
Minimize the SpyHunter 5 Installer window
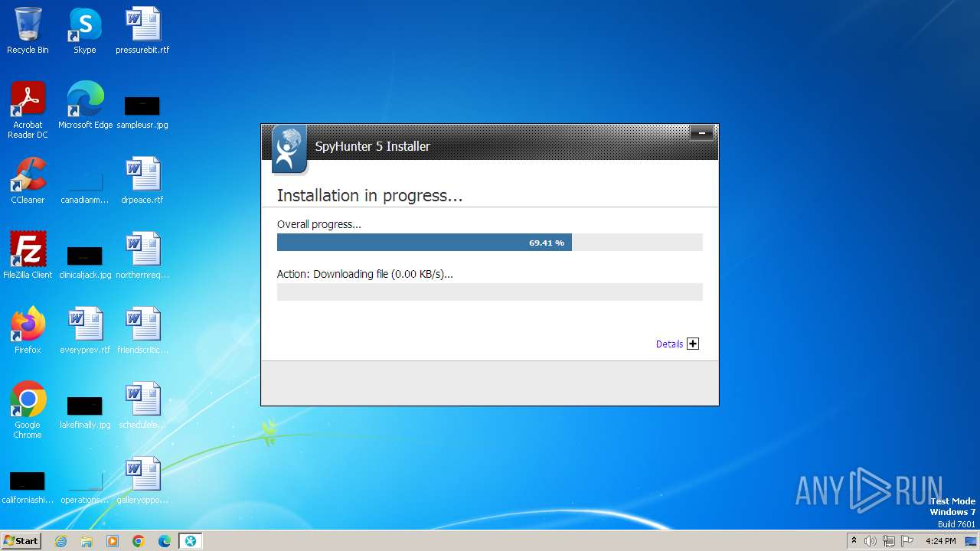(701, 133)
